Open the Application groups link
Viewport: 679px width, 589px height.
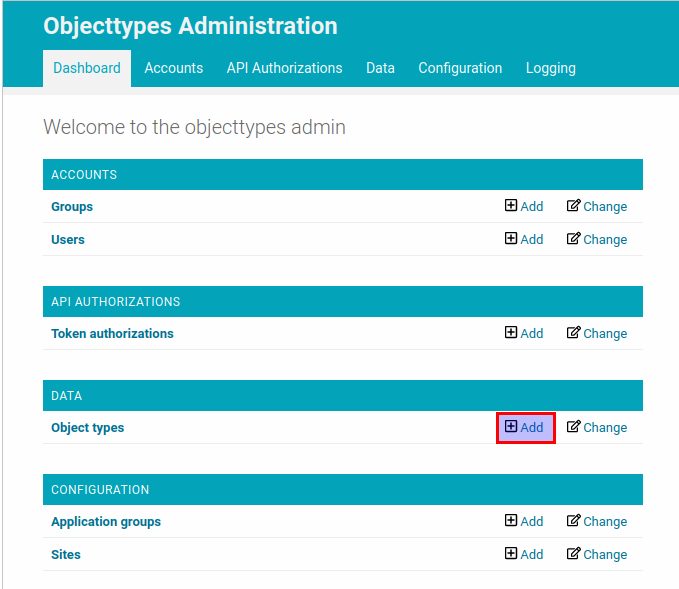point(106,521)
